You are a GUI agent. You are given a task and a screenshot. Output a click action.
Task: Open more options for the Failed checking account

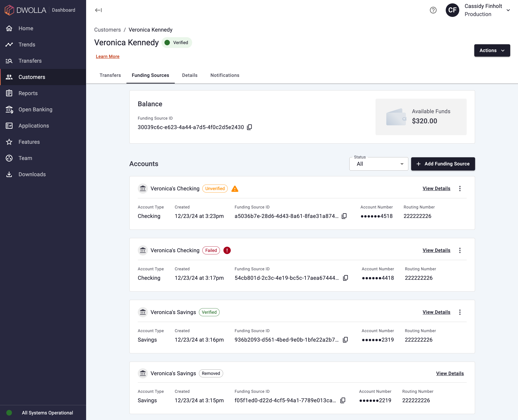pyautogui.click(x=460, y=250)
